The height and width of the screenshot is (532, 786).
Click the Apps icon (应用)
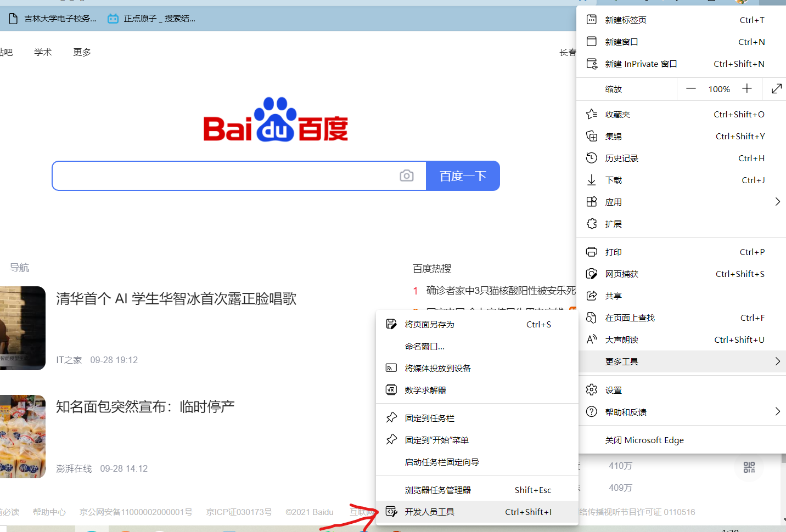[x=592, y=202]
